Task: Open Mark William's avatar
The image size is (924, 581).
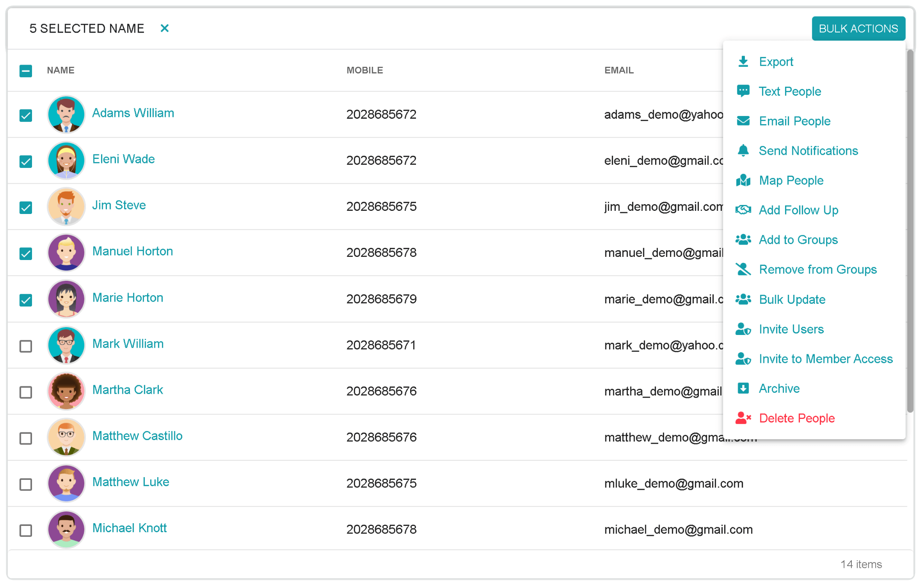Action: 66,345
